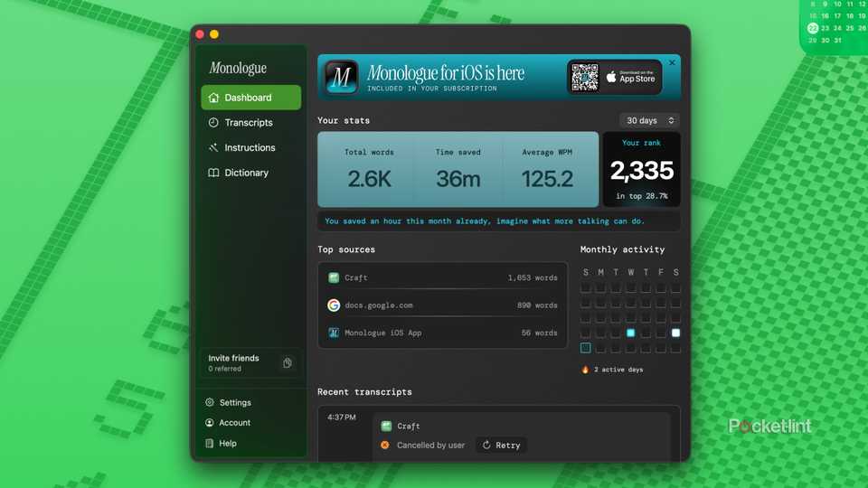The height and width of the screenshot is (488, 868).
Task: Click the flame icon by active days
Action: 585,370
